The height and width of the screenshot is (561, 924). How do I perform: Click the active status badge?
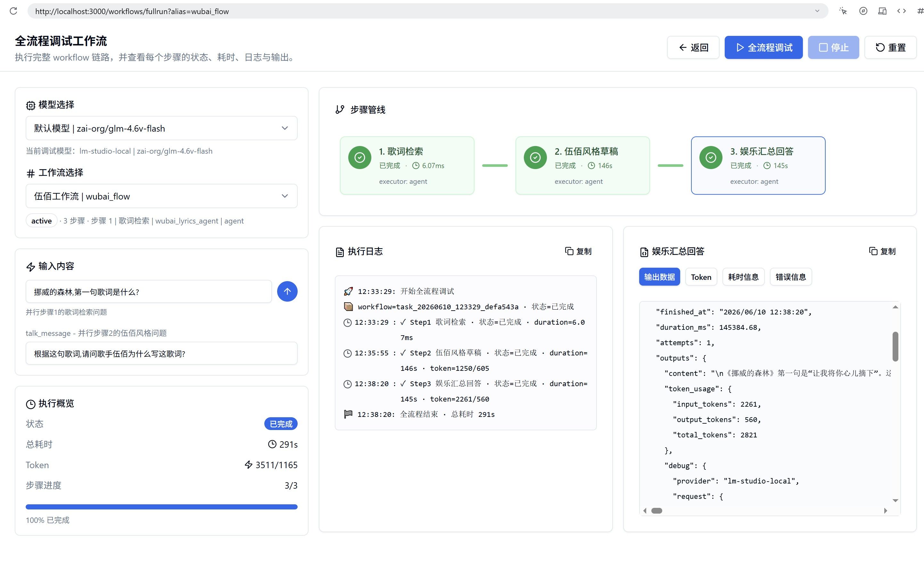tap(41, 221)
